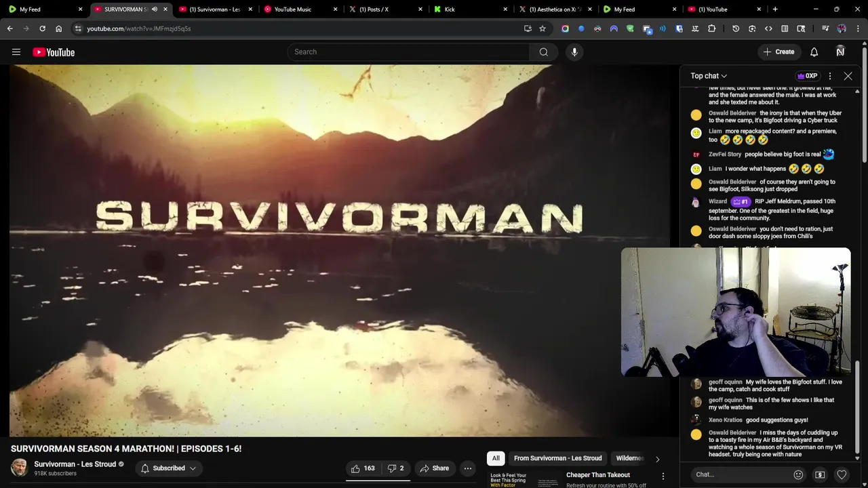Viewport: 868px width, 488px height.
Task: Reload the current page
Action: pyautogui.click(x=42, y=28)
